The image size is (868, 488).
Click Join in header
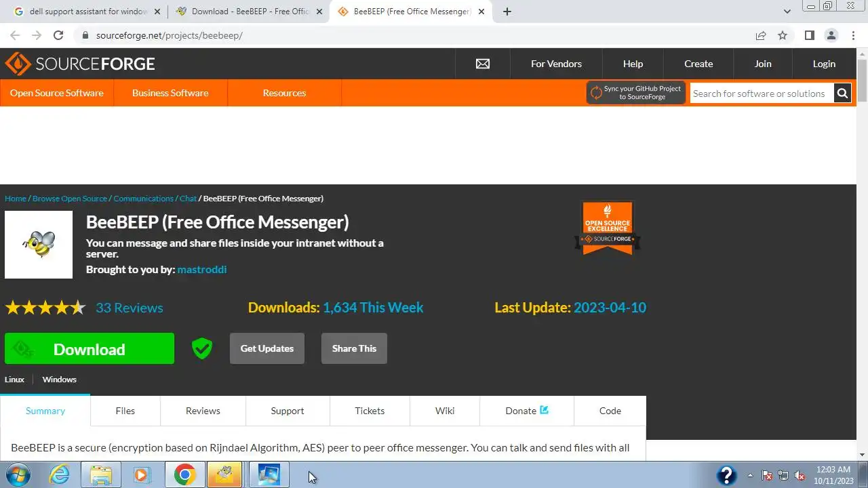(763, 64)
